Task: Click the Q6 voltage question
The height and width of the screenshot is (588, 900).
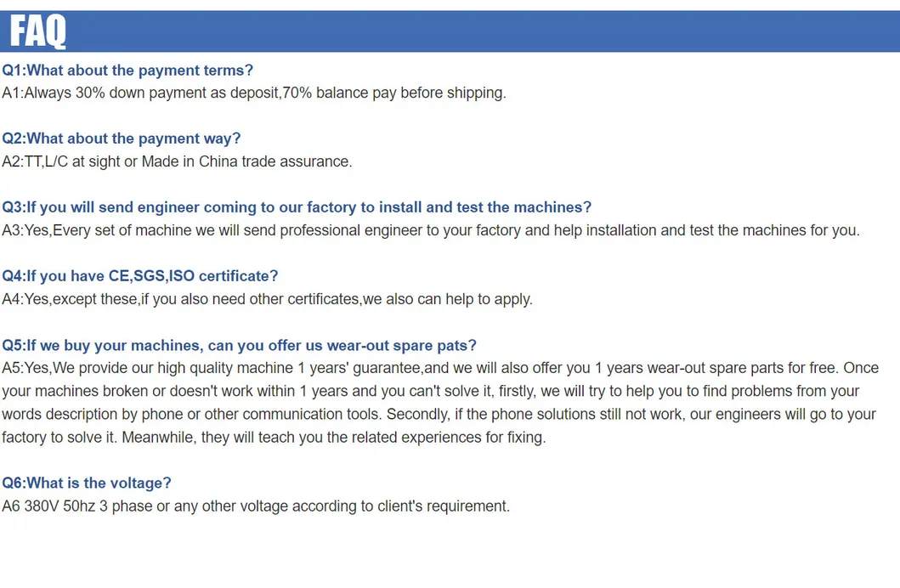Action: click(87, 483)
